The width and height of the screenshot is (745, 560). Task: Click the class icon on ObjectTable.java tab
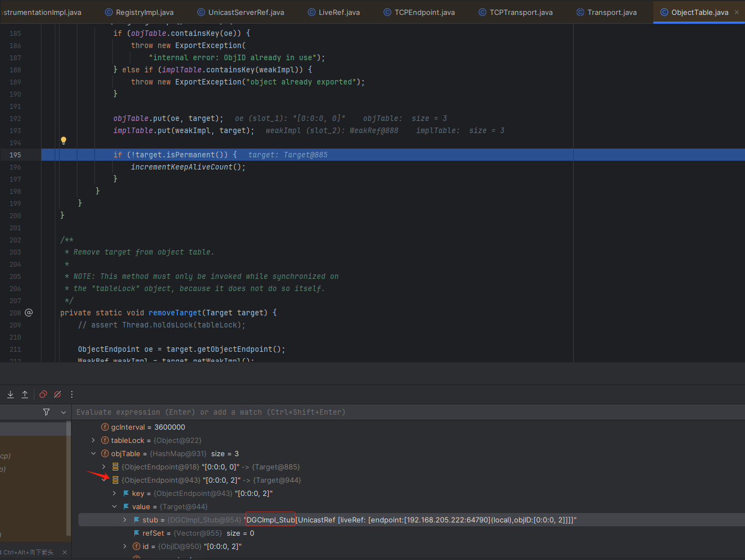pos(664,12)
